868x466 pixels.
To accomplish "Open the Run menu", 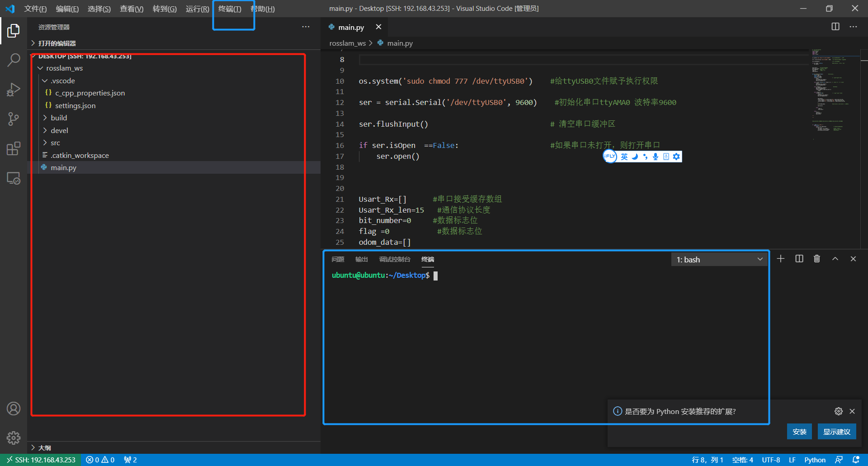I will [198, 9].
